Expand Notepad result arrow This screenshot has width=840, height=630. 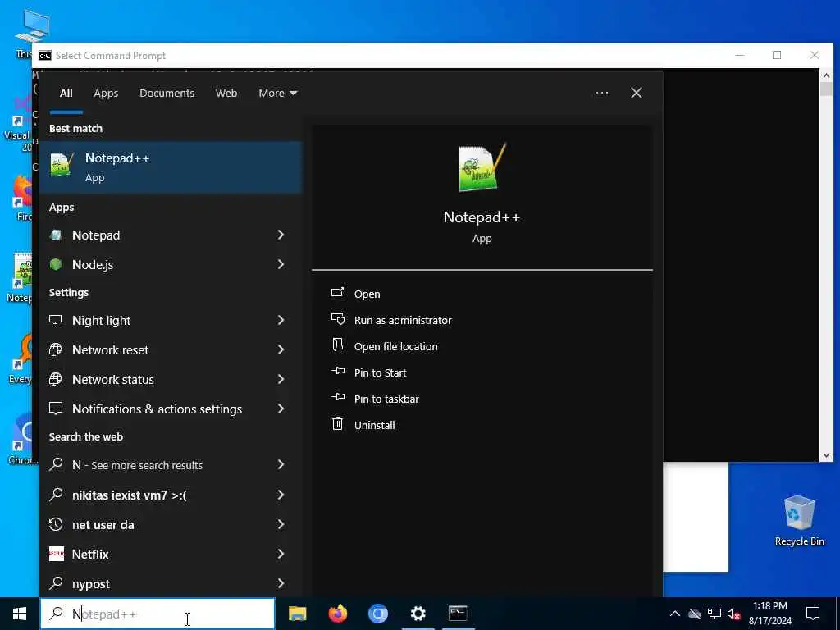(281, 235)
